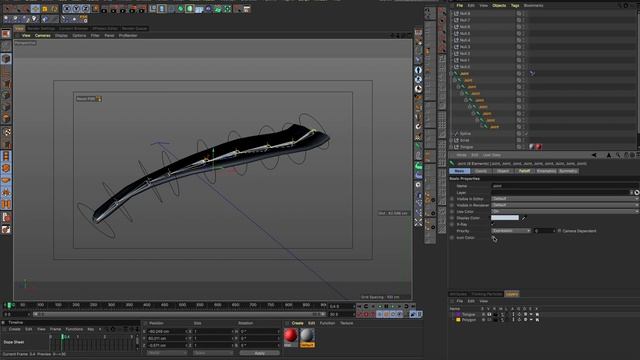
Task: Open Objects menu in Object Manager
Action: click(499, 6)
